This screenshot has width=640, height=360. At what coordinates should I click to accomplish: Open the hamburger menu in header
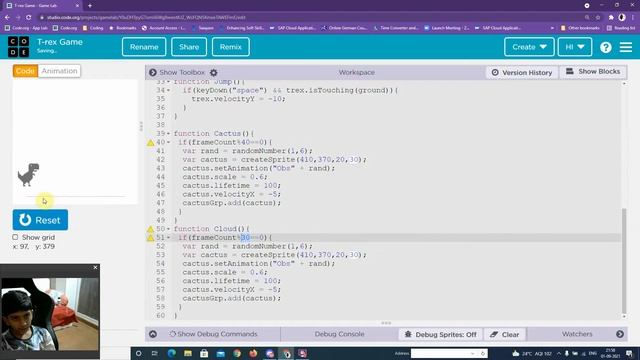click(x=626, y=47)
